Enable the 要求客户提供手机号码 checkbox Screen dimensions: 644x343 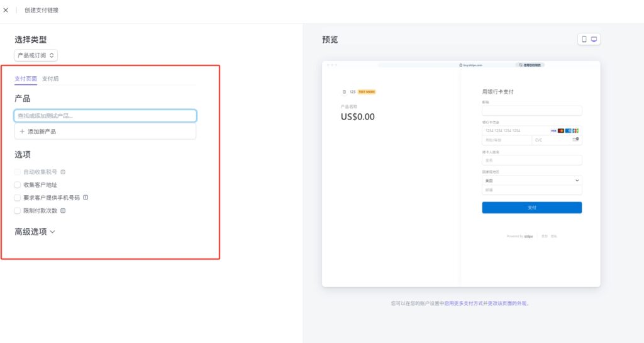[x=17, y=198]
